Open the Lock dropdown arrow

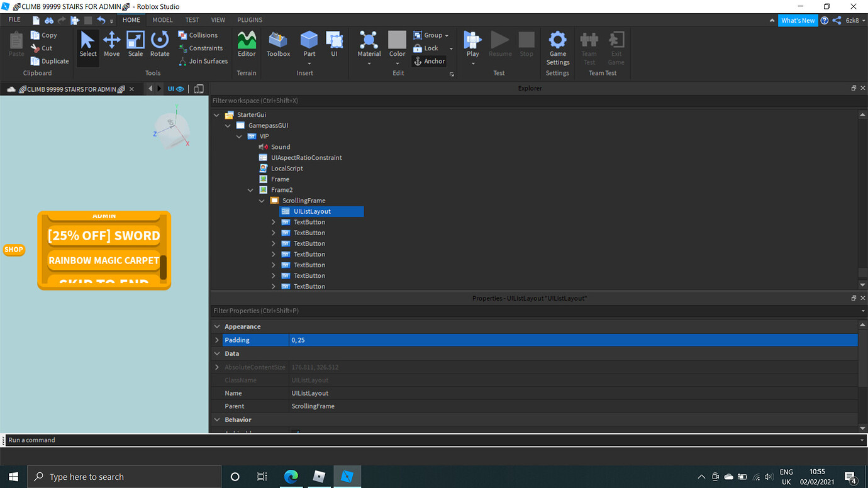pyautogui.click(x=451, y=48)
